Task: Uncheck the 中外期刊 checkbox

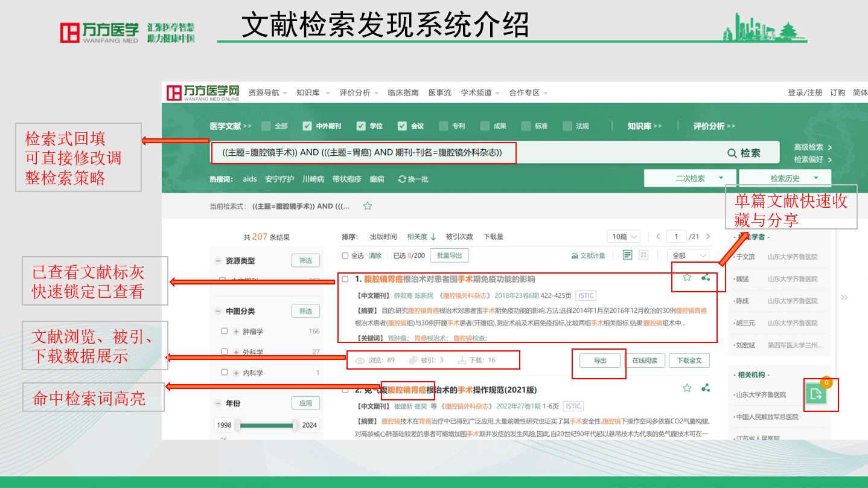Action: (x=307, y=126)
